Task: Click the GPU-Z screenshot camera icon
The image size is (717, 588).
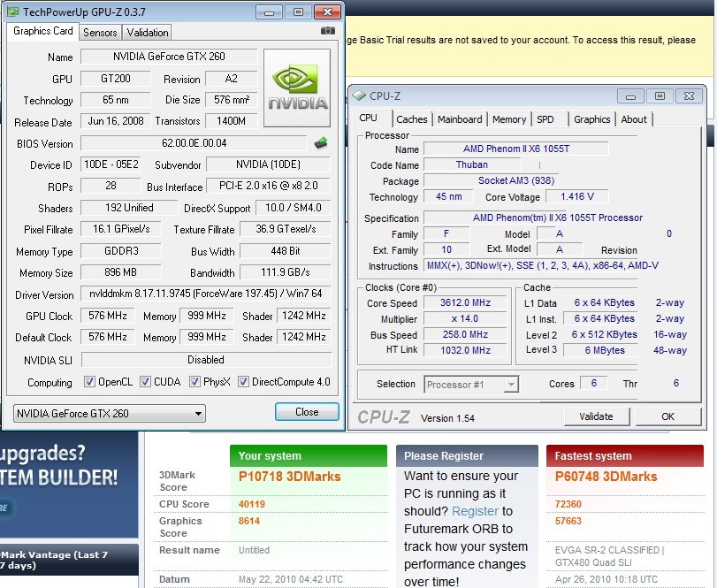Action: point(327,31)
